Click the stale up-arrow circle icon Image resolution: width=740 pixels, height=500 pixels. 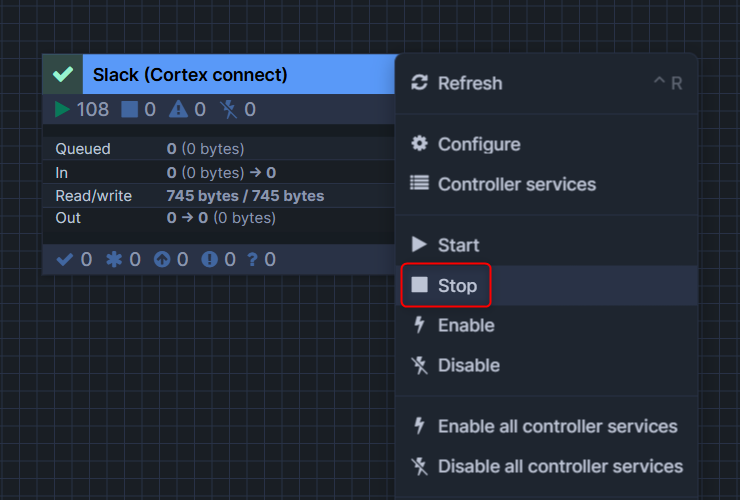pyautogui.click(x=162, y=260)
